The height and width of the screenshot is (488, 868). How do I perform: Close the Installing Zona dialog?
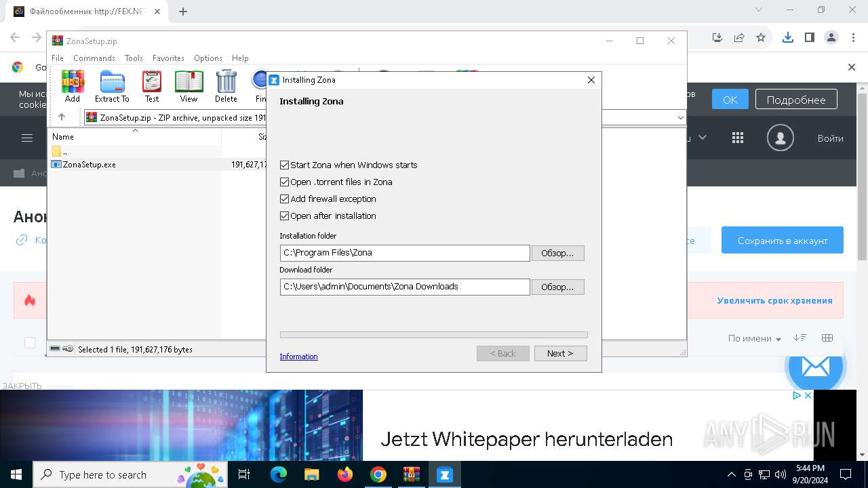point(591,80)
